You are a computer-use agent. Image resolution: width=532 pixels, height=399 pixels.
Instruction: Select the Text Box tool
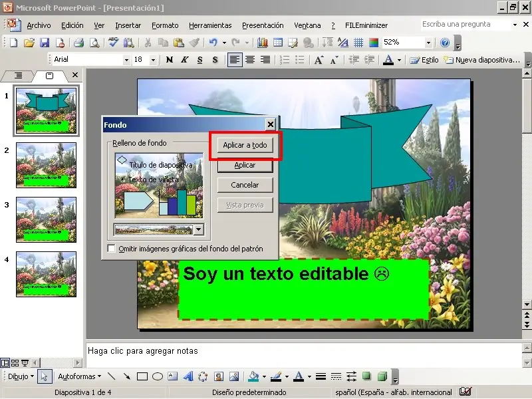tap(173, 376)
